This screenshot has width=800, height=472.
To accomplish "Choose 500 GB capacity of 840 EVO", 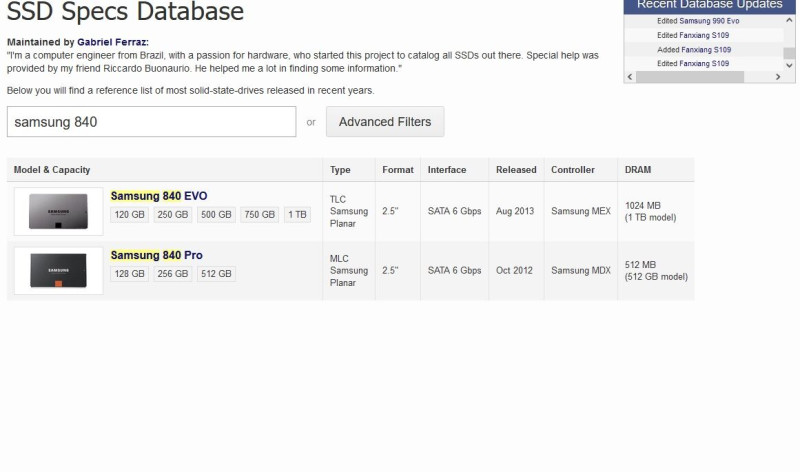I will [x=216, y=214].
